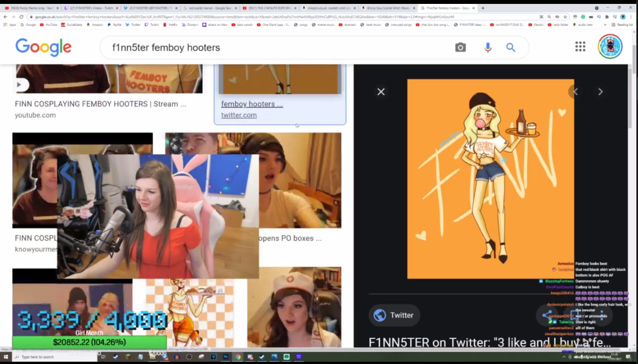Open the 'F1NN5TER on Twitter' title link
This screenshot has height=364, width=638.
(x=489, y=342)
